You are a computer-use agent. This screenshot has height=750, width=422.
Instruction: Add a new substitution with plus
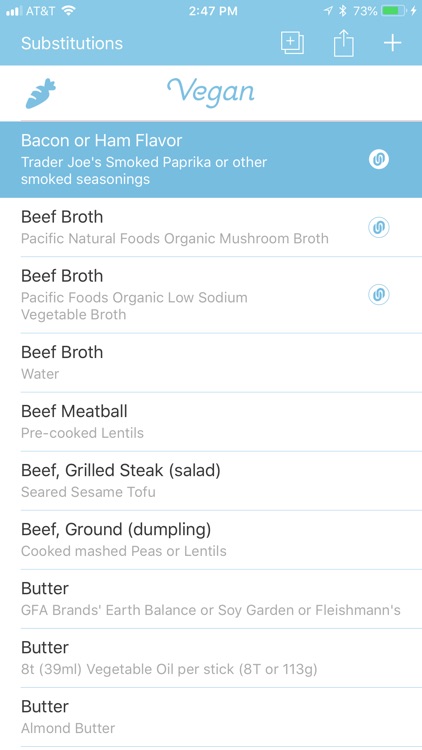[x=392, y=43]
